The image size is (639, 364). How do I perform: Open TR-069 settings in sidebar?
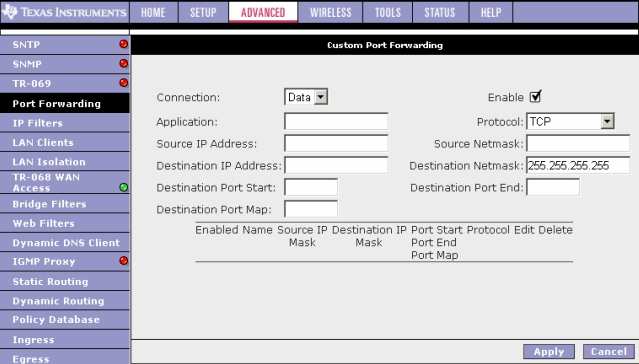coord(64,83)
